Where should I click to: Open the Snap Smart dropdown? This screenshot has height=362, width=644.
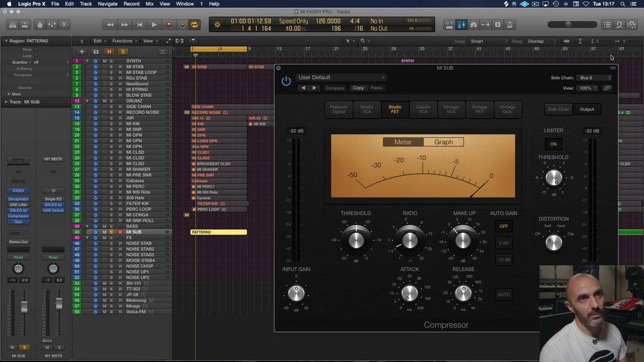click(x=489, y=41)
